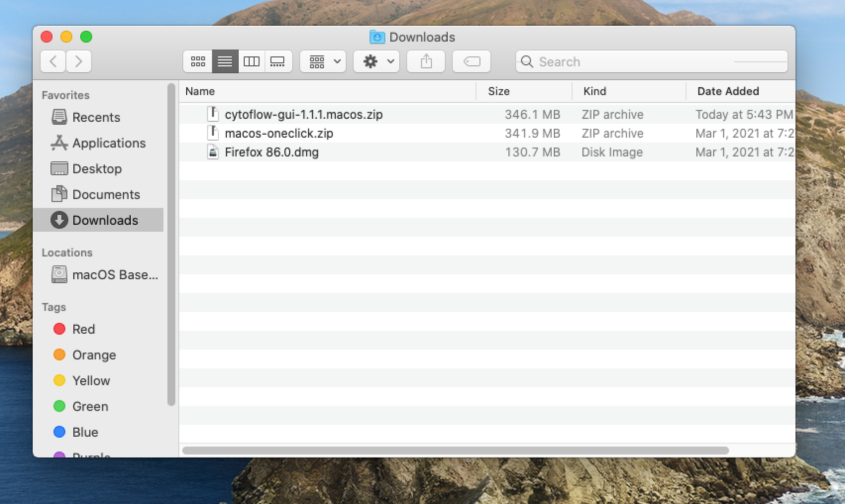Select the Green tag dot

[59, 406]
